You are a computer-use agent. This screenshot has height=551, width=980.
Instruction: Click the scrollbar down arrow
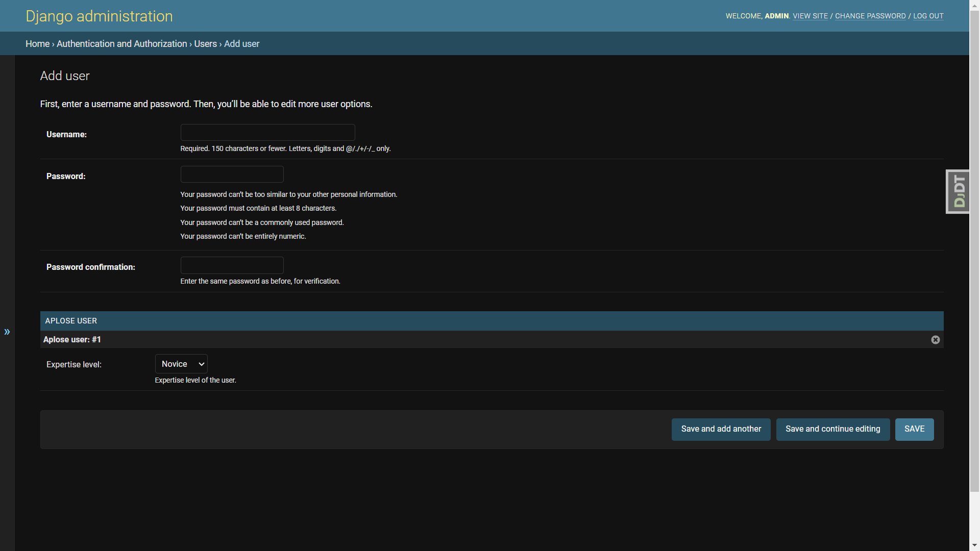(974, 545)
